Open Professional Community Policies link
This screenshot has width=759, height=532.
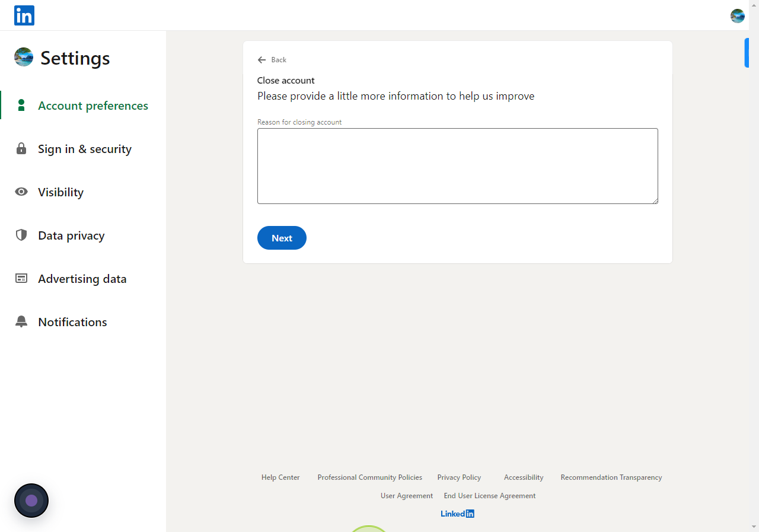(x=370, y=477)
